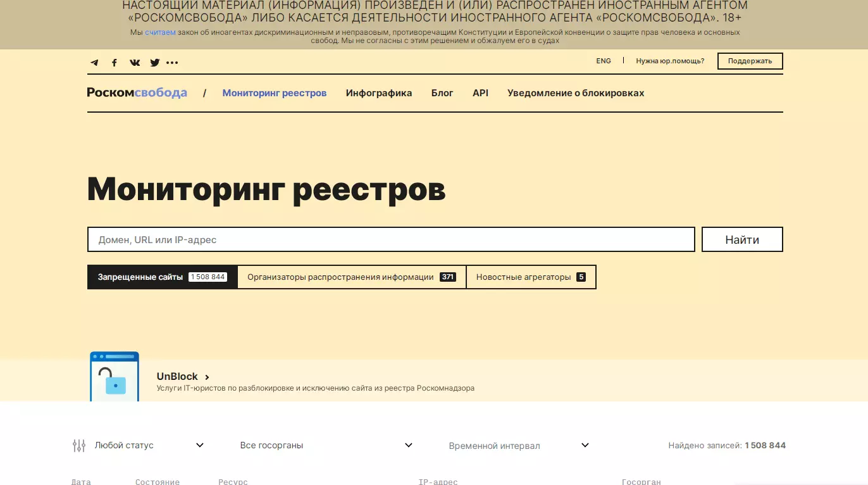The width and height of the screenshot is (868, 485).
Task: Click the Поддержать button
Action: point(750,61)
